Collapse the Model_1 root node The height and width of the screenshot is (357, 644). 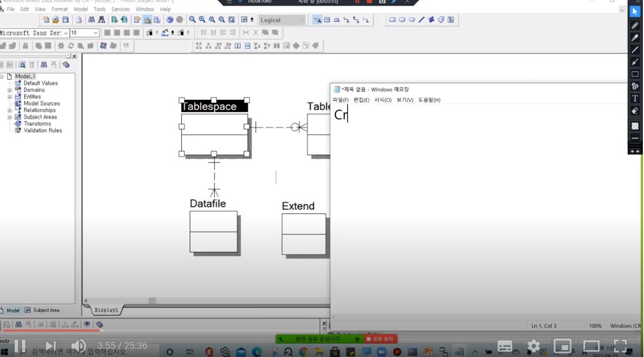click(2, 76)
